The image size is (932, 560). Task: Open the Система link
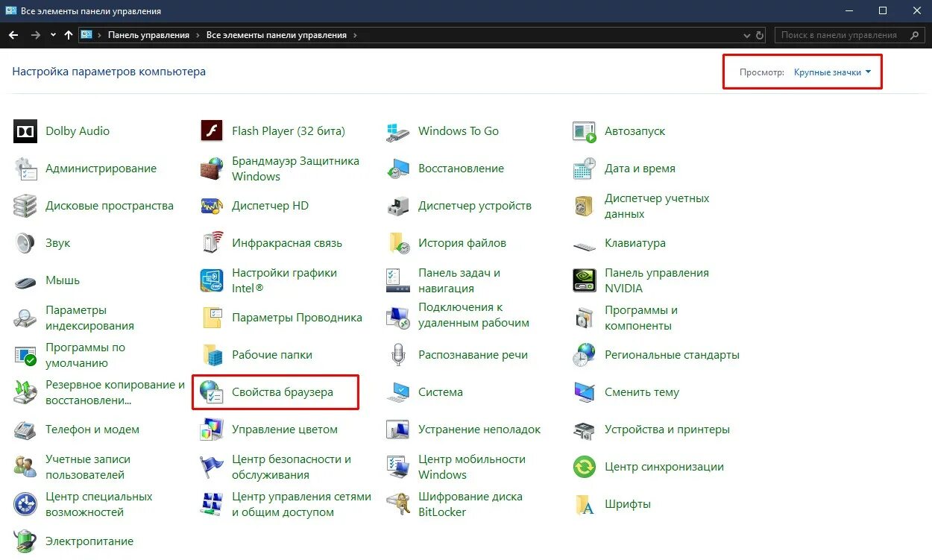(x=440, y=392)
